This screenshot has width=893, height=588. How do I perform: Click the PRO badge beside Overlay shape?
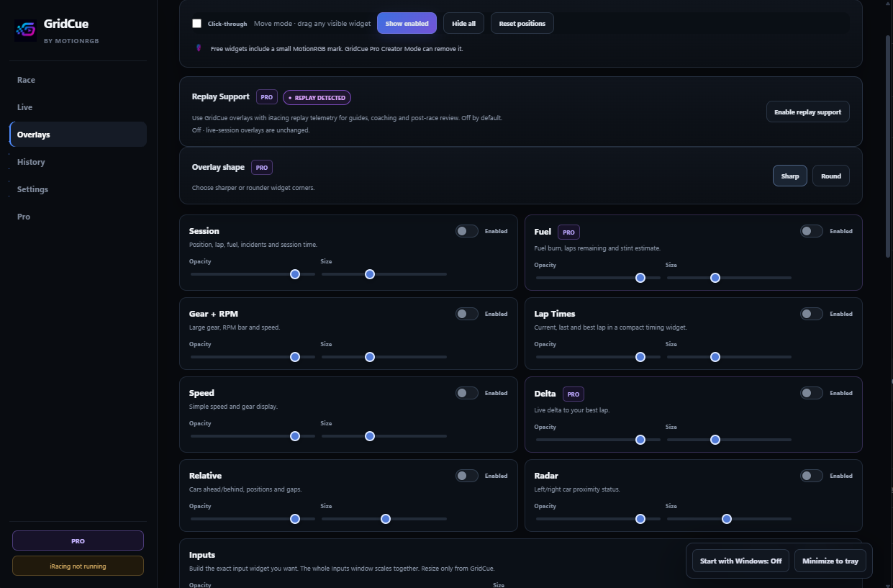coord(262,168)
